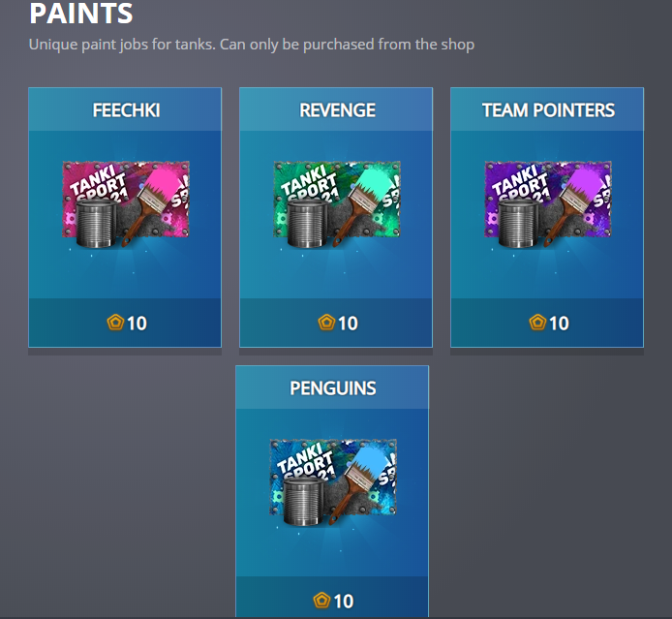
Task: Click the pink Feechki paint can image
Action: pos(126,204)
